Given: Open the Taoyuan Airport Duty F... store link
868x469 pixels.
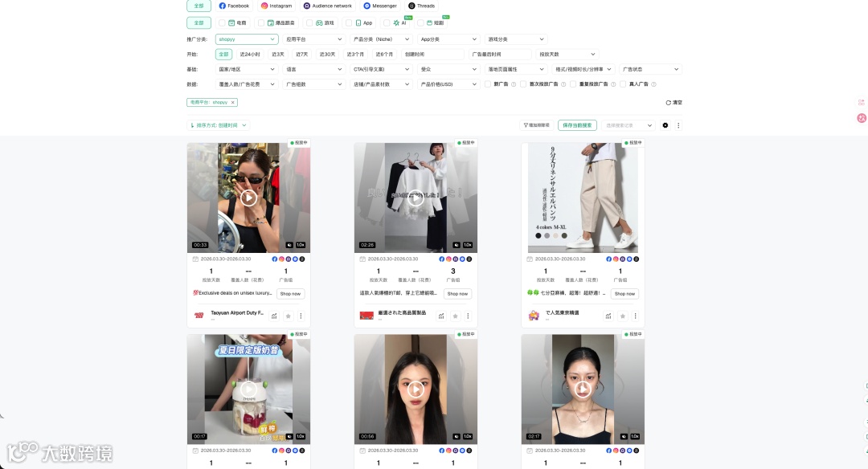Looking at the screenshot, I should click(x=237, y=312).
